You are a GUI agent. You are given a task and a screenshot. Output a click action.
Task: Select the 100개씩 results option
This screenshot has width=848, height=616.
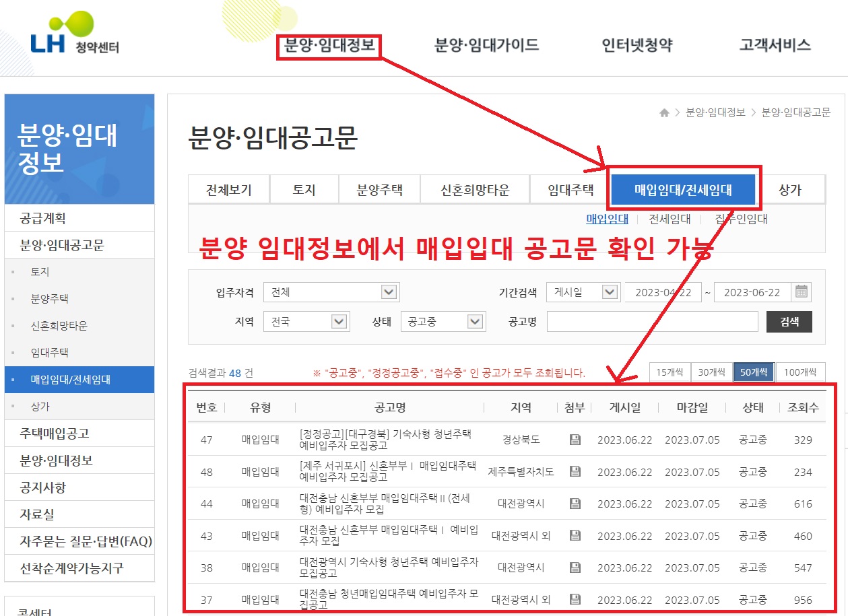(x=800, y=371)
